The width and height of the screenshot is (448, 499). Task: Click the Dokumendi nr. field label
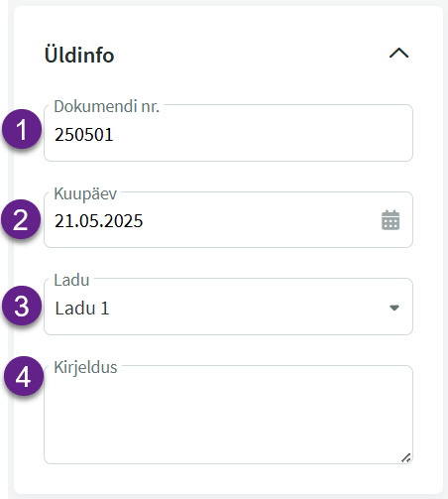[x=107, y=106]
